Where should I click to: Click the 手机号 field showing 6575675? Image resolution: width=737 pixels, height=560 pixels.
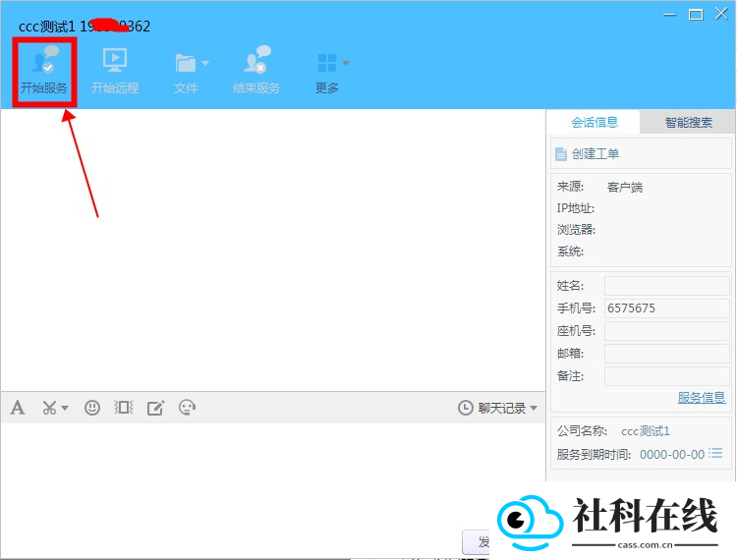coord(666,308)
